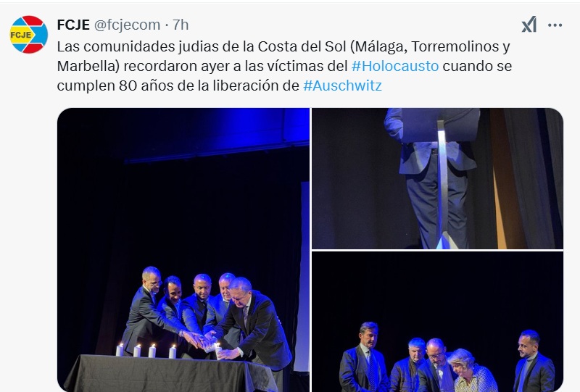Follow the #Auschwitz hashtag link
Viewport: 580px width, 392px height.
(342, 86)
